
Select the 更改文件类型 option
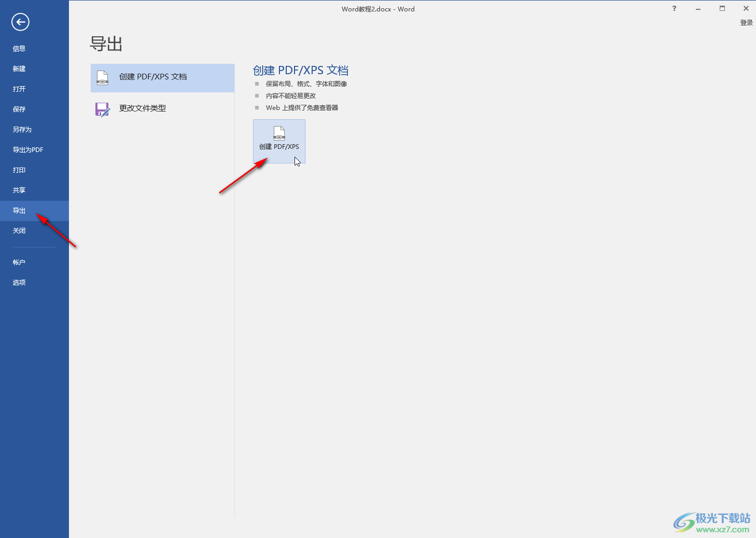coord(162,109)
